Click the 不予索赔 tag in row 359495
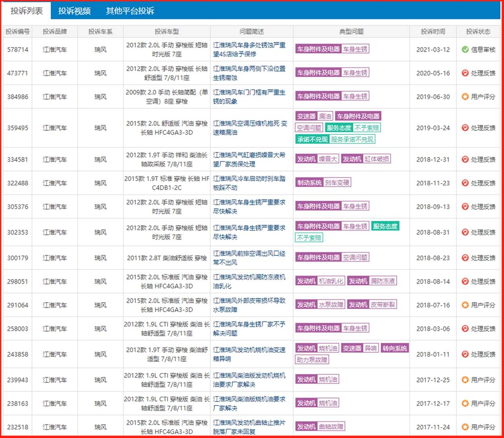This screenshot has height=438, width=504. pyautogui.click(x=366, y=128)
